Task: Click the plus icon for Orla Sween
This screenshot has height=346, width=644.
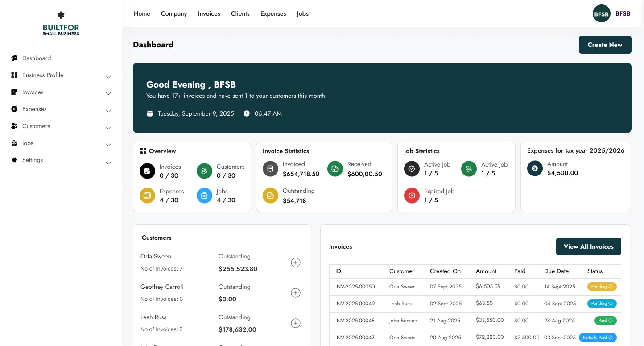Action: pos(295,263)
